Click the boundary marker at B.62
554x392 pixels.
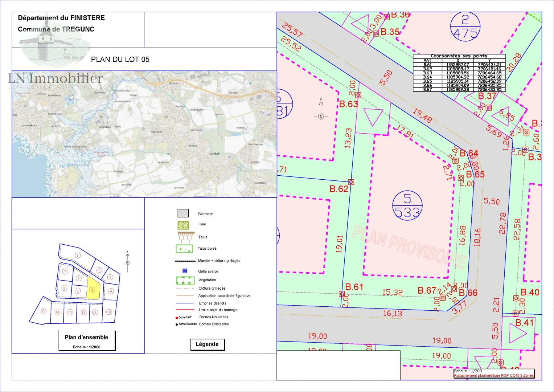click(350, 182)
